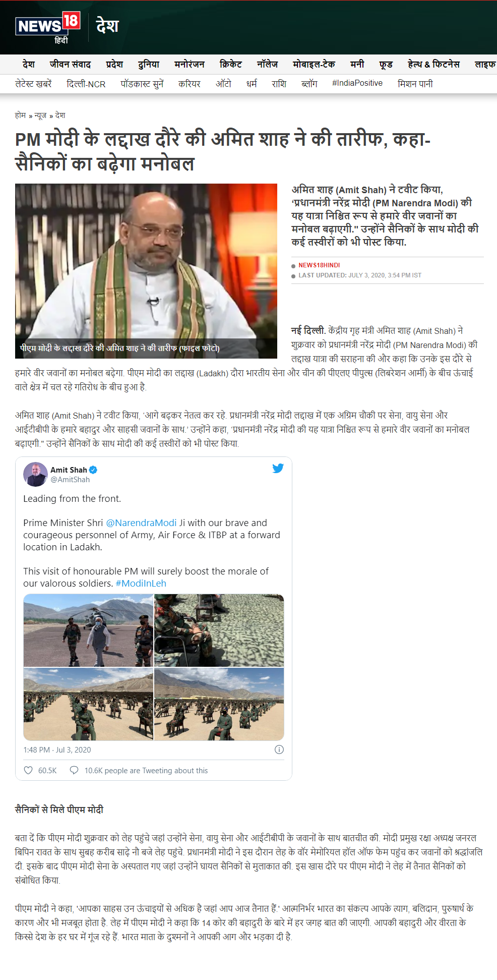Viewport: 497px width, 980px height.
Task: Open the Modi walking with helicopter photo
Action: coord(88,630)
